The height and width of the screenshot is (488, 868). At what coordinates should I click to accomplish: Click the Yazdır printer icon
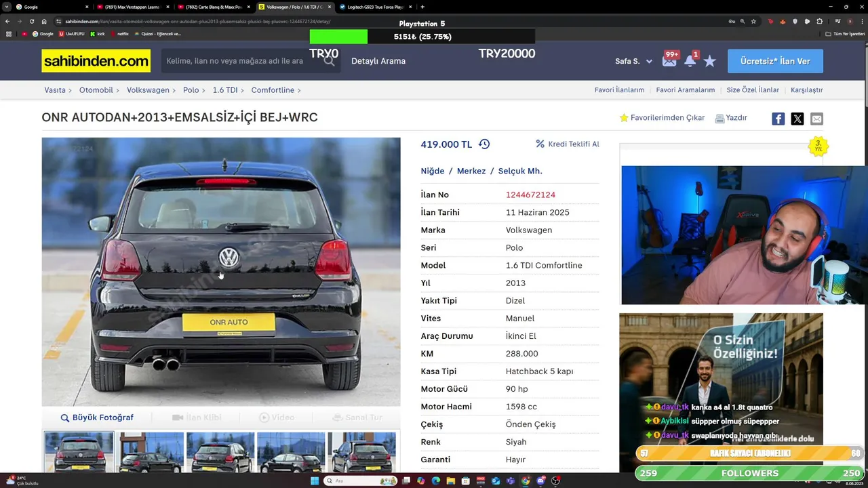click(719, 118)
